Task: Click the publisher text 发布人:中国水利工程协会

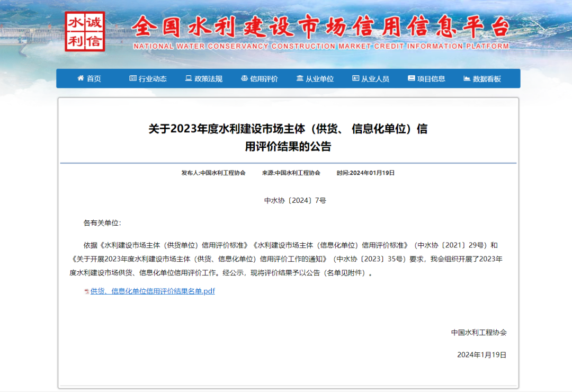Action: 213,173
